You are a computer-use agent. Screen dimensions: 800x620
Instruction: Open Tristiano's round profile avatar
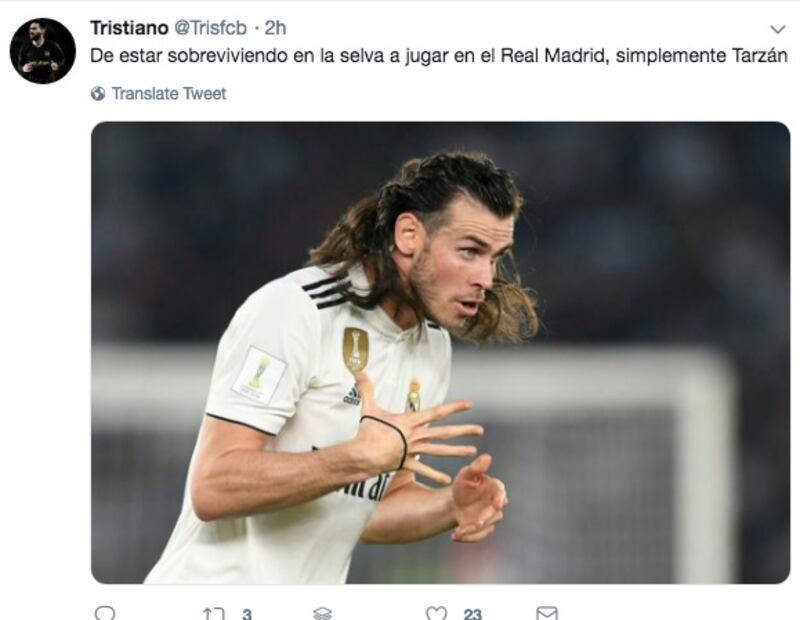click(x=43, y=51)
